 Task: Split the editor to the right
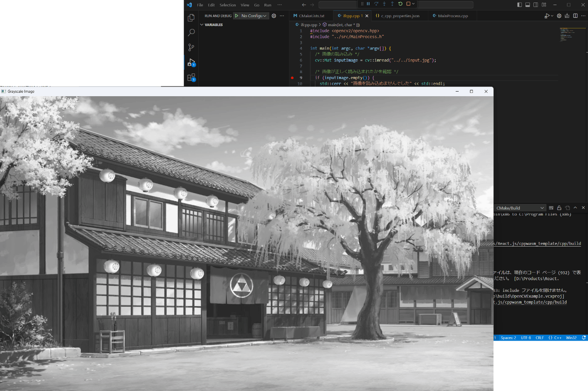click(x=575, y=16)
